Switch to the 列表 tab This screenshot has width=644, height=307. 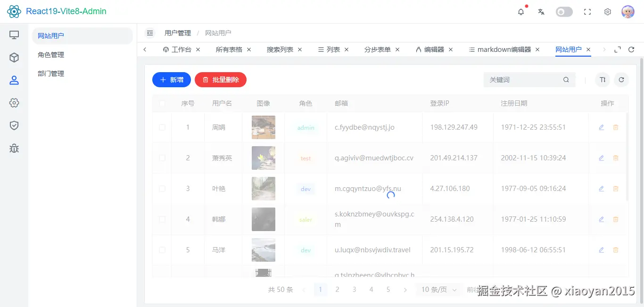[x=329, y=50]
